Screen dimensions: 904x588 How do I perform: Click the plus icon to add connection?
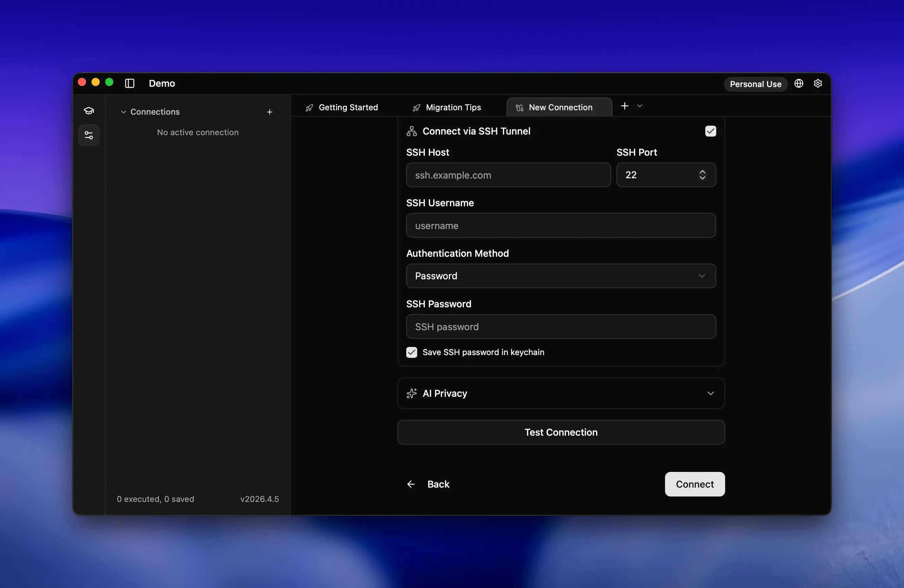point(269,112)
